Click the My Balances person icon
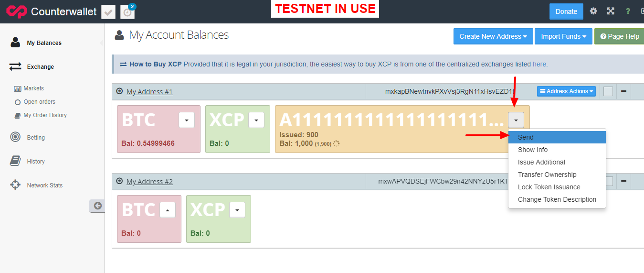This screenshot has height=273, width=644. 15,43
